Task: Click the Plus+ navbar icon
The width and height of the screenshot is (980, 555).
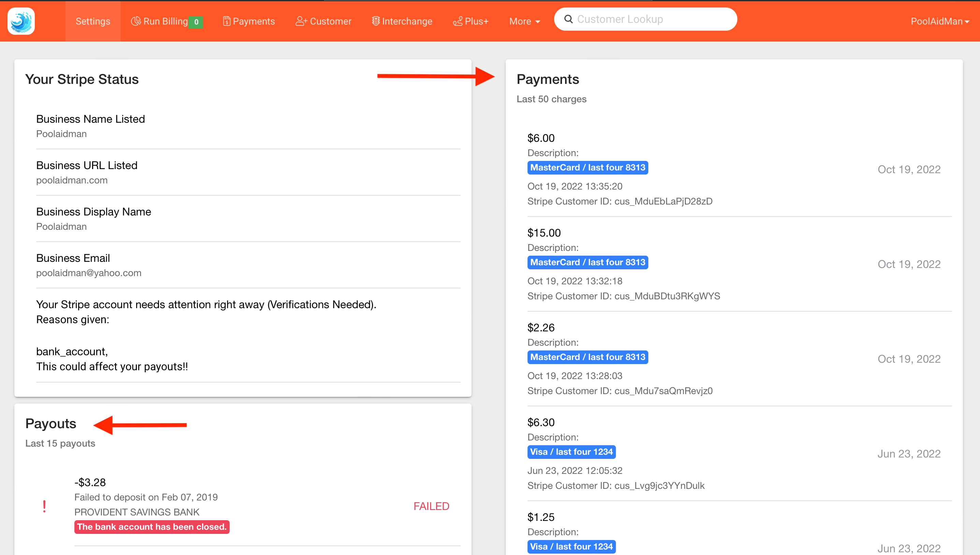Action: click(x=457, y=21)
